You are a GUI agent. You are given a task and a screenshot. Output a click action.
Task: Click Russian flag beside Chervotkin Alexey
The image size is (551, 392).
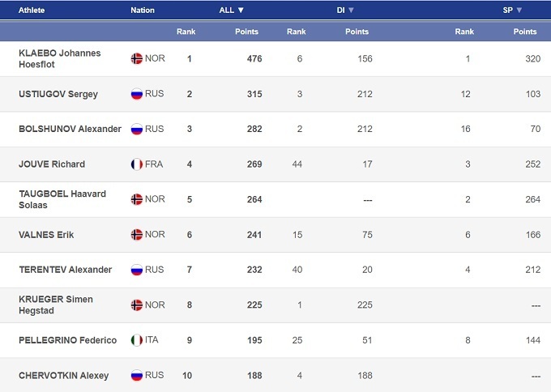click(136, 375)
